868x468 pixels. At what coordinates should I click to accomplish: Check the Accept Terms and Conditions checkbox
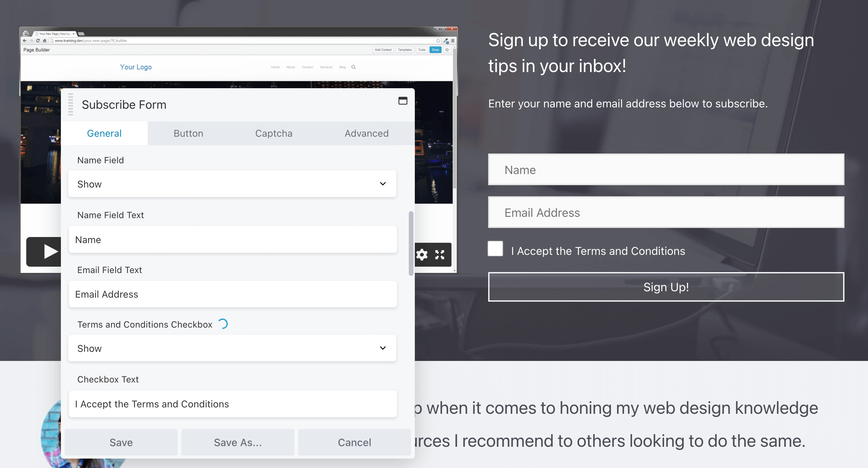click(495, 249)
